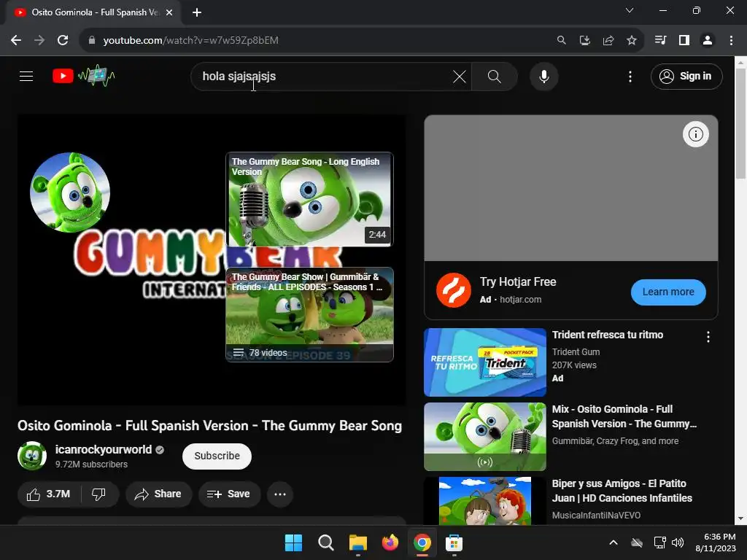The width and height of the screenshot is (747, 560).
Task: Close the Osito Gominola tab
Action: (169, 12)
